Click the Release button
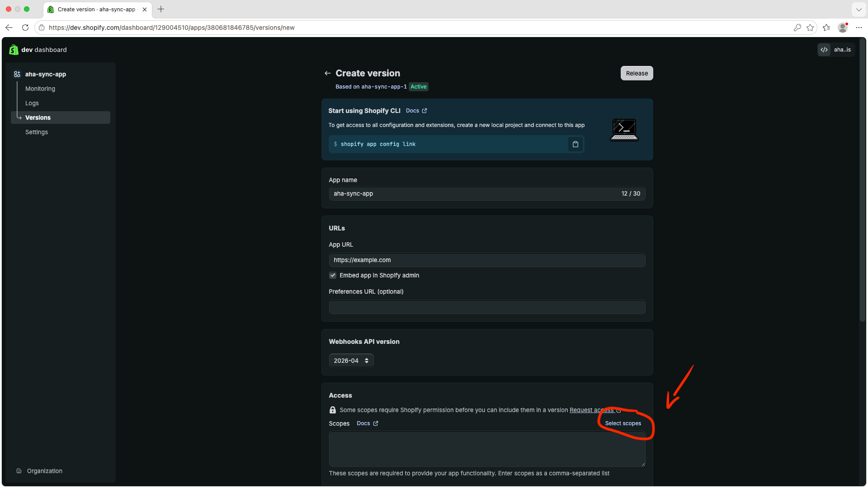The image size is (868, 488). pos(637,73)
